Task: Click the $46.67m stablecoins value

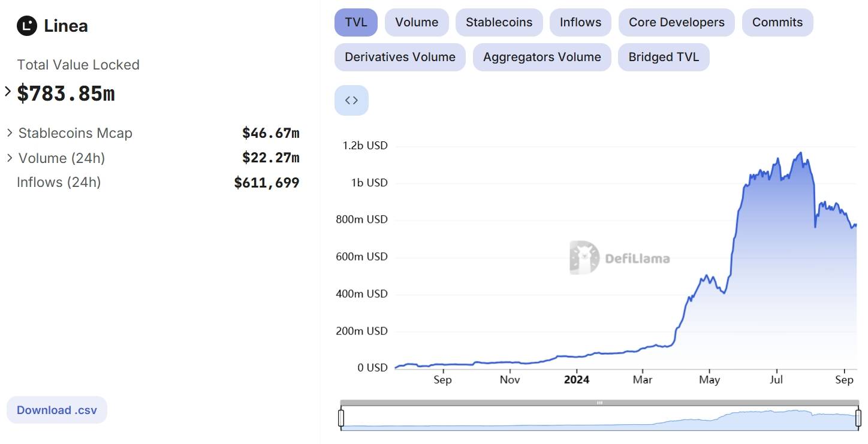Action: (270, 133)
